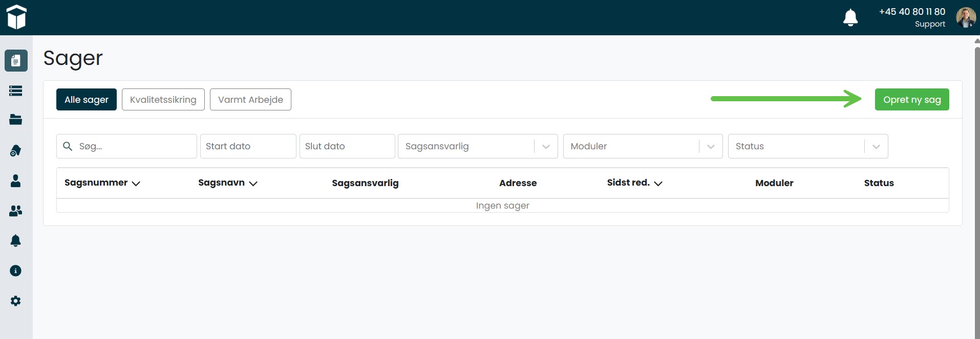Open the cases document icon in sidebar

16,61
